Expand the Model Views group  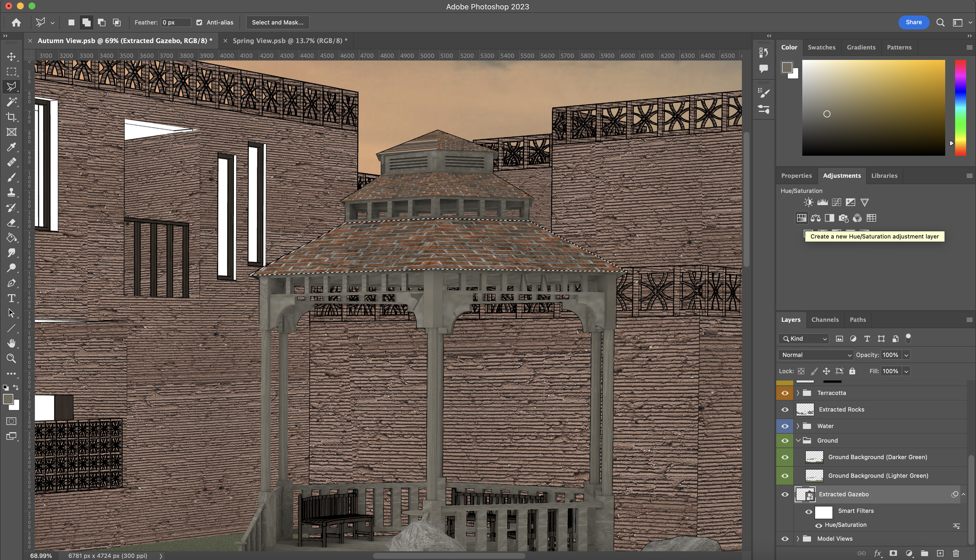pos(798,539)
